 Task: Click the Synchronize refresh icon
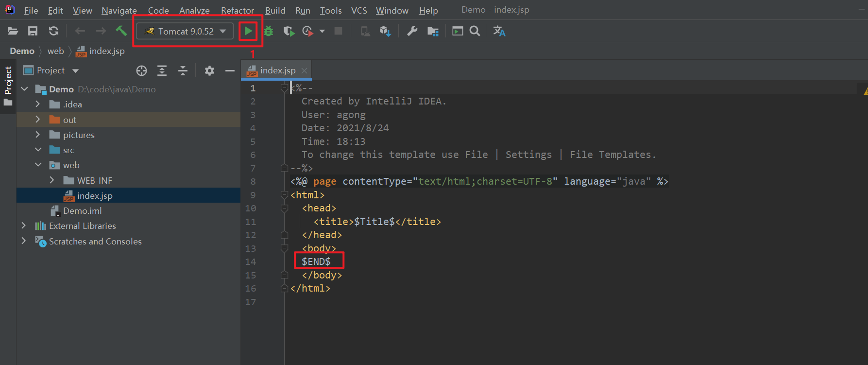(x=53, y=31)
